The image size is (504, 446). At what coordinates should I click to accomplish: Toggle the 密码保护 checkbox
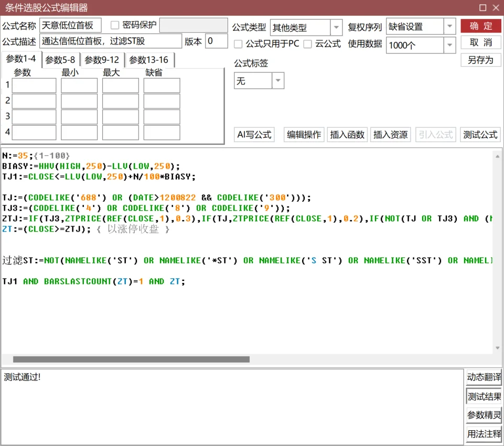pos(115,25)
